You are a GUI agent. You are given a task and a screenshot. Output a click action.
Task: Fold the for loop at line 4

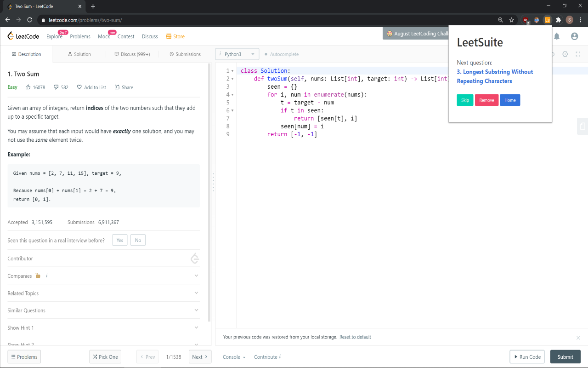click(232, 95)
